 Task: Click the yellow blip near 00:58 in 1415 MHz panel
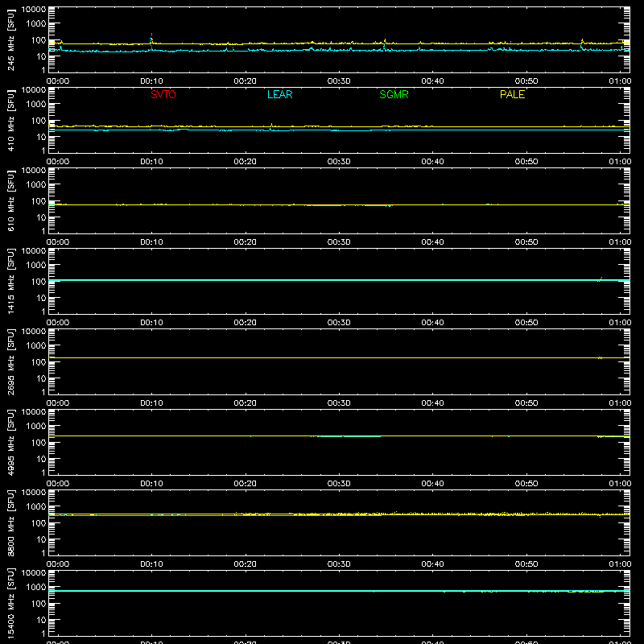coord(601,279)
